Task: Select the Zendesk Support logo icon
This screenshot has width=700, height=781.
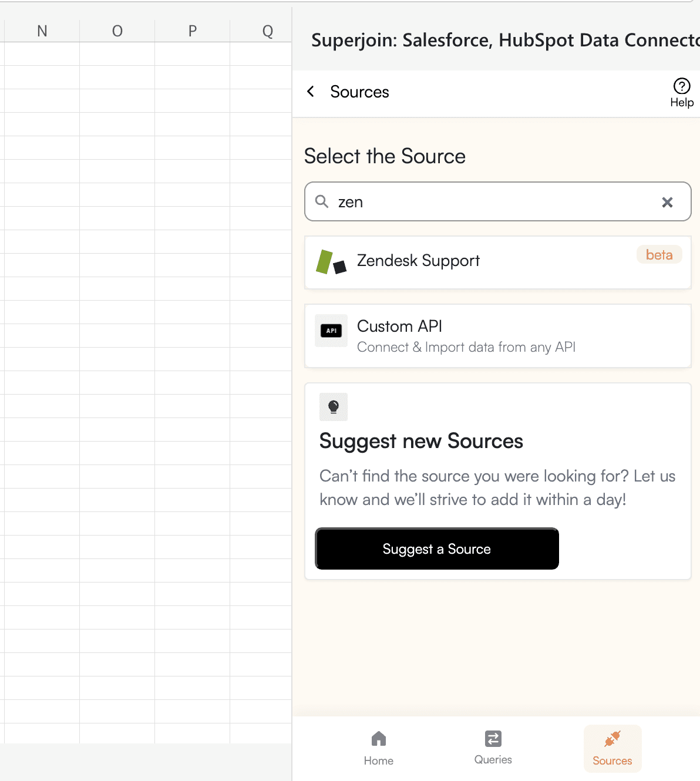Action: coord(331,262)
